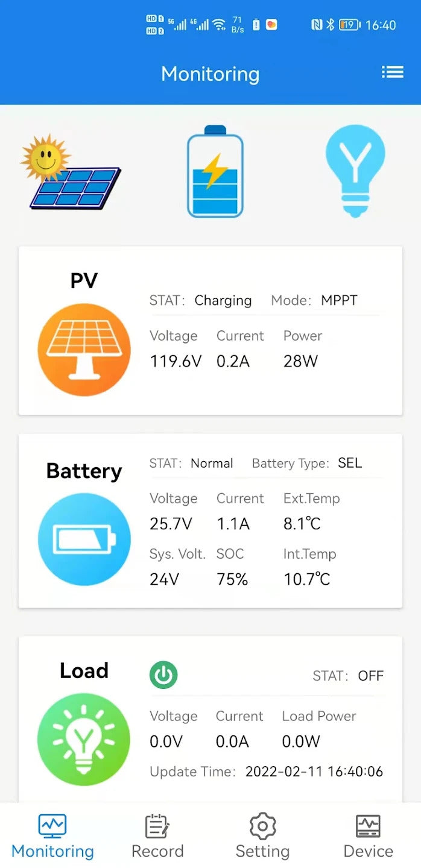This screenshot has height=868, width=421.
Task: Tap the blue Battery circle icon
Action: (84, 539)
